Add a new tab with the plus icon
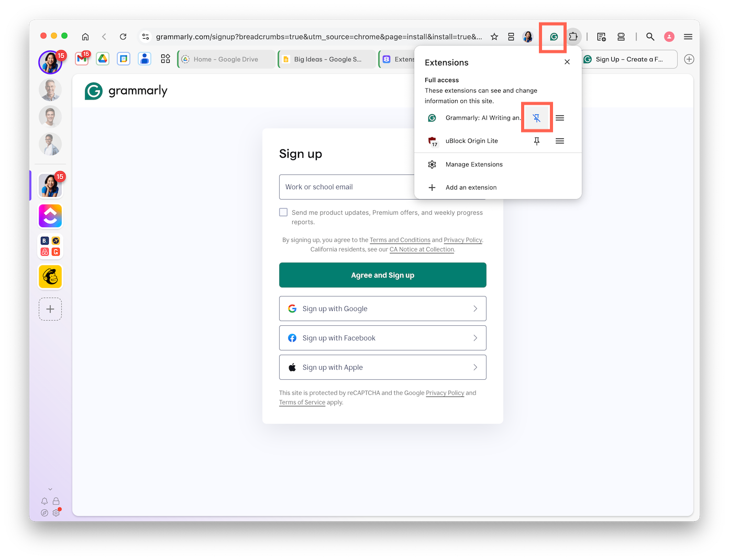Viewport: 729px width, 560px height. [x=689, y=59]
